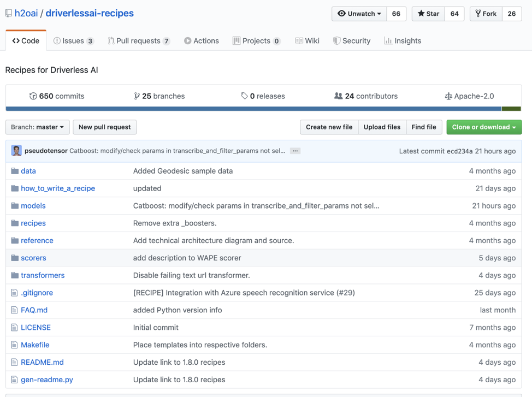Screen dimensions: 532x397
Task: Expand the commit message ellipsis
Action: 295,151
